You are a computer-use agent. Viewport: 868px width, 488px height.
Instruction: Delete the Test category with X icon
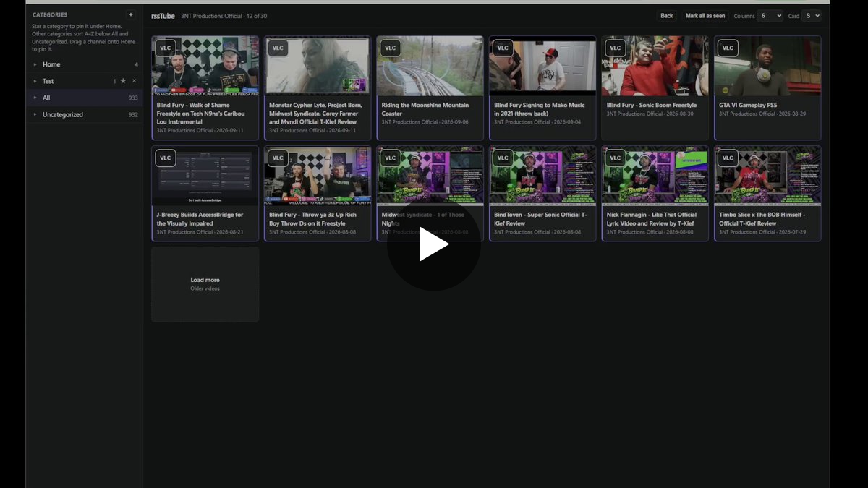(x=134, y=81)
